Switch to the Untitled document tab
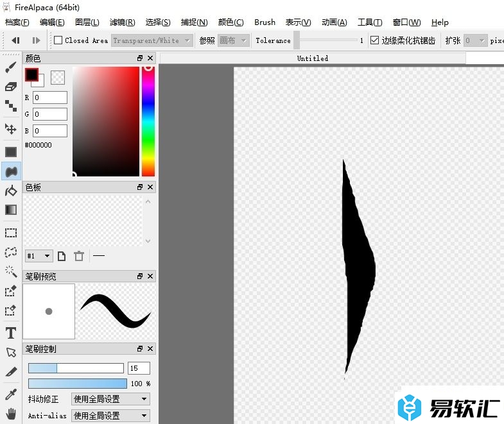The height and width of the screenshot is (424, 504). pyautogui.click(x=313, y=58)
